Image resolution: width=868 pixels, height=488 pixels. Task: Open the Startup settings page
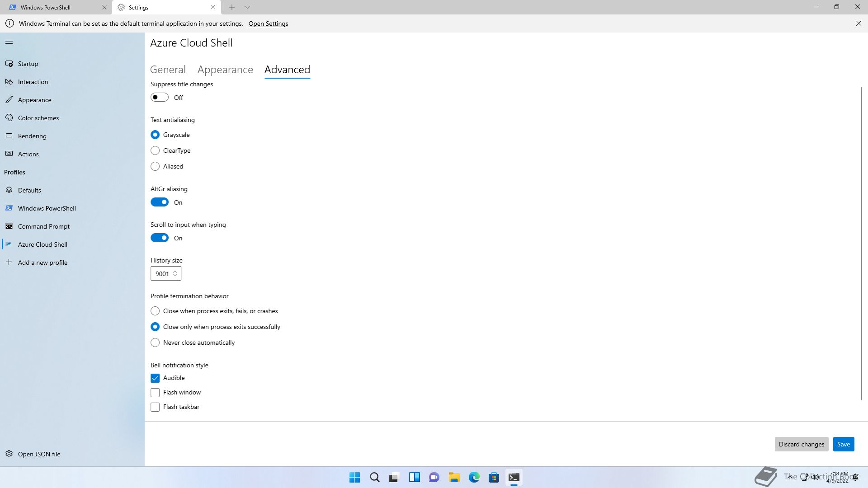tap(72, 64)
